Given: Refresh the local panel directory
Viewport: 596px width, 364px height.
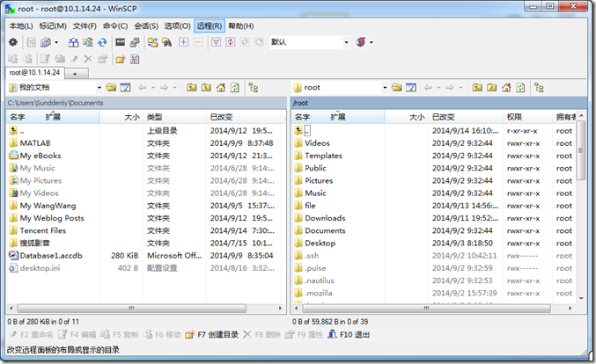Looking at the screenshot, I should coord(235,88).
